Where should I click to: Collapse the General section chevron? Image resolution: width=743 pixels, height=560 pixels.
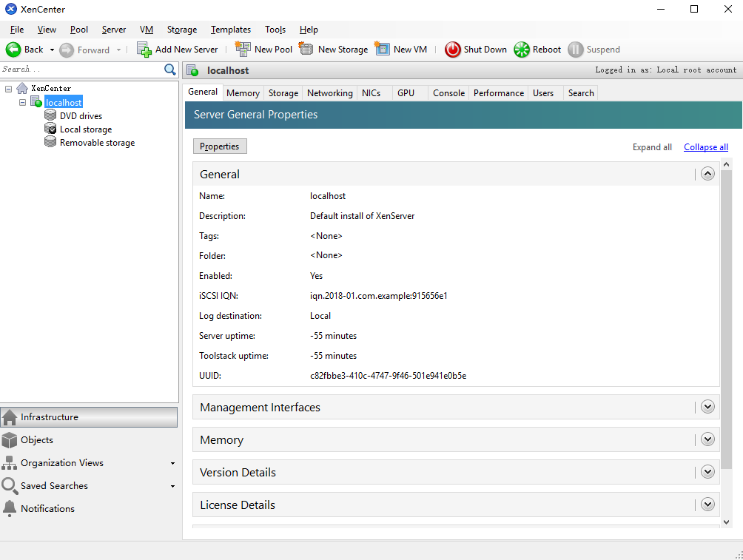(x=707, y=174)
